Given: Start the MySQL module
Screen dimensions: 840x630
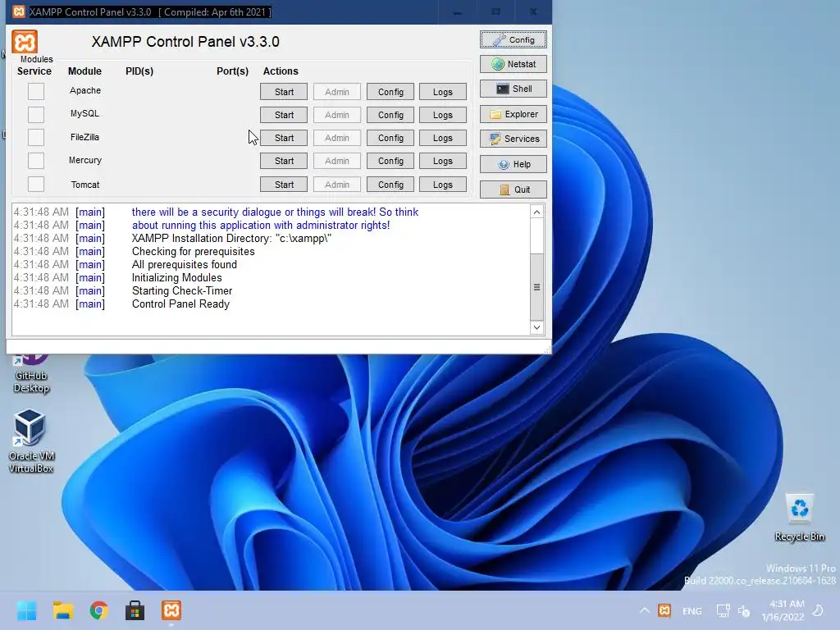Looking at the screenshot, I should [284, 115].
